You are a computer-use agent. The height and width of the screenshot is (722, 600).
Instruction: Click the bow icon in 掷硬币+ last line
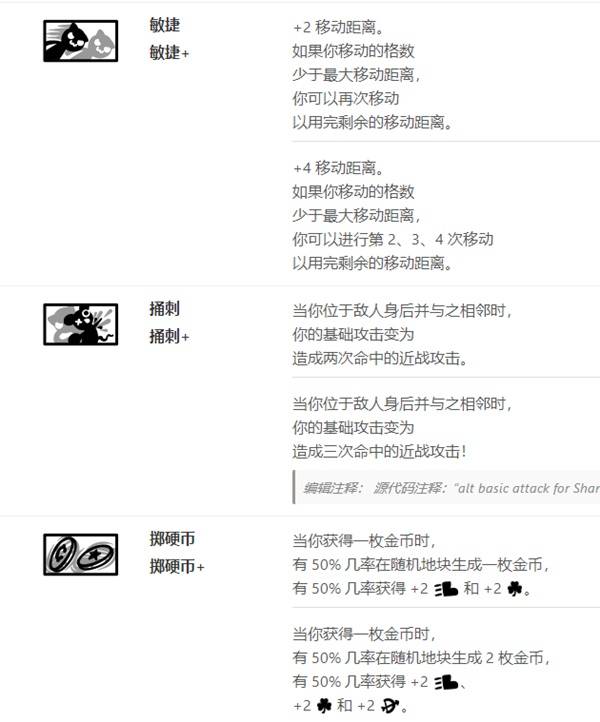tap(390, 705)
